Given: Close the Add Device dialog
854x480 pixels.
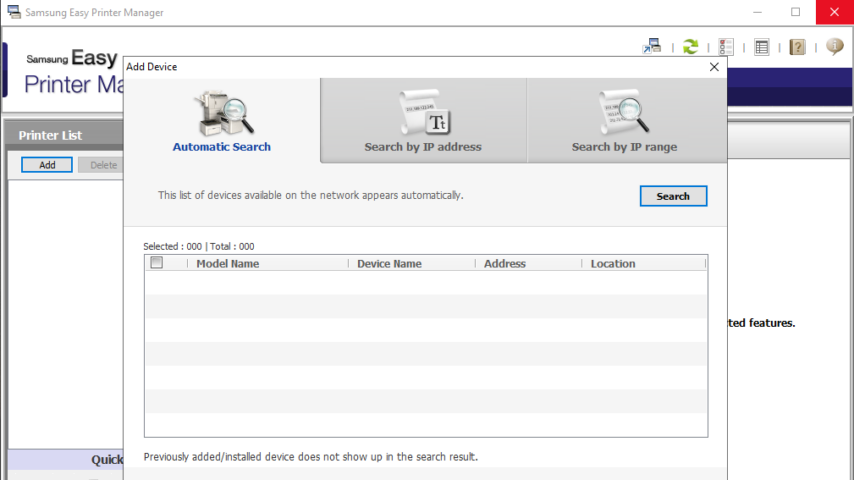Looking at the screenshot, I should click(714, 66).
